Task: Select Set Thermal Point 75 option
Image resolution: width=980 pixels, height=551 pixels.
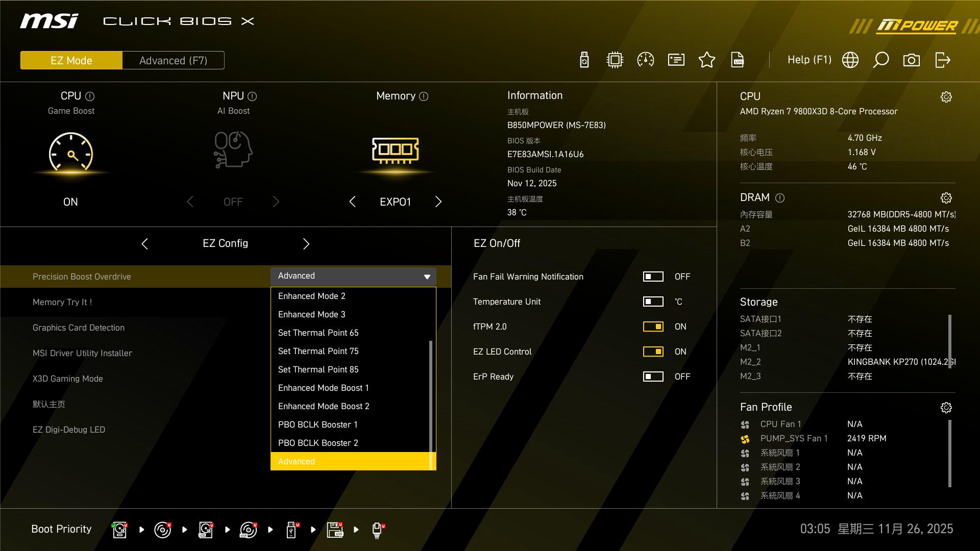Action: coord(318,351)
